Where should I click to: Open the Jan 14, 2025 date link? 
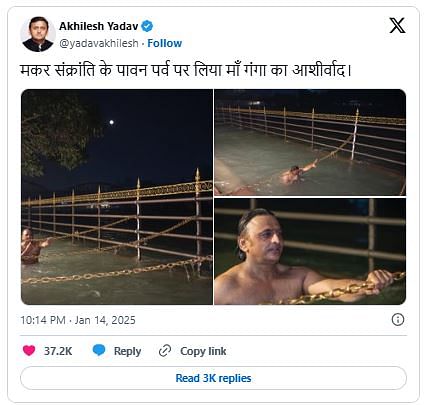(x=105, y=320)
